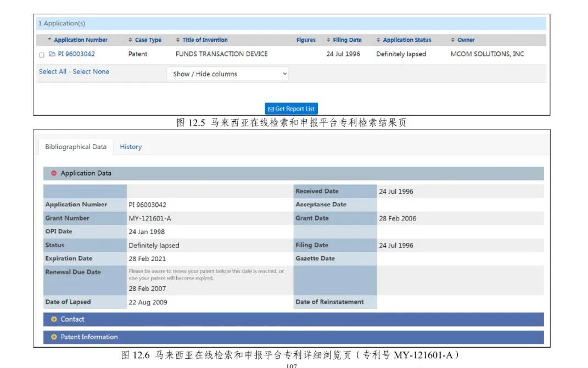The width and height of the screenshot is (588, 368).
Task: Sort by Application Number column arrow
Action: [x=50, y=40]
